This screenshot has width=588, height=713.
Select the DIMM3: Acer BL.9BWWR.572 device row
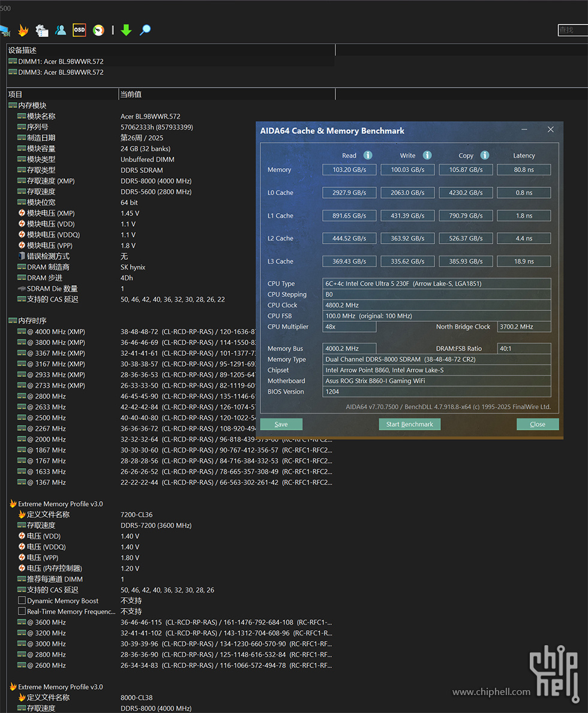click(171, 72)
